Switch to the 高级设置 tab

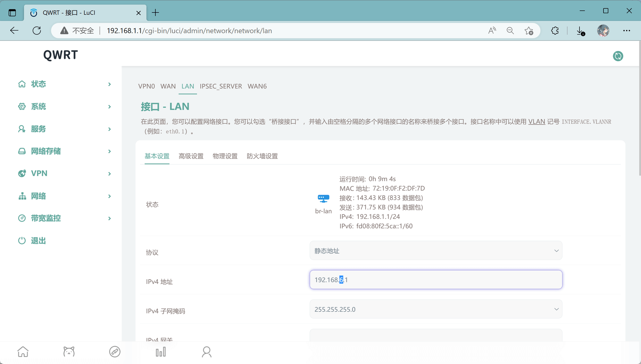(x=191, y=156)
